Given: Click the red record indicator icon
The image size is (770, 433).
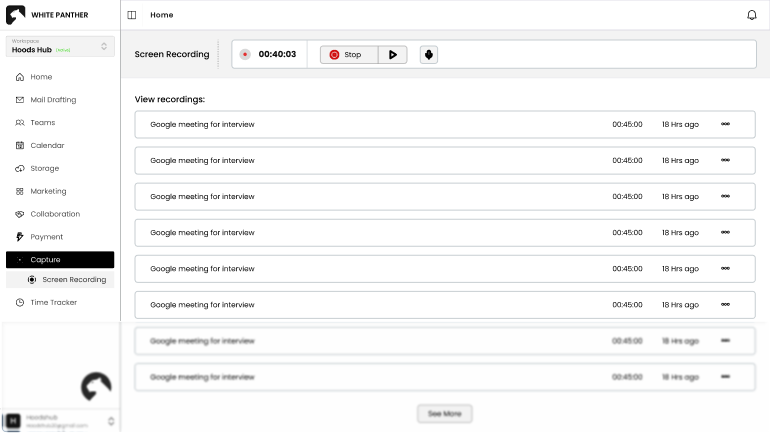Looking at the screenshot, I should pyautogui.click(x=245, y=54).
